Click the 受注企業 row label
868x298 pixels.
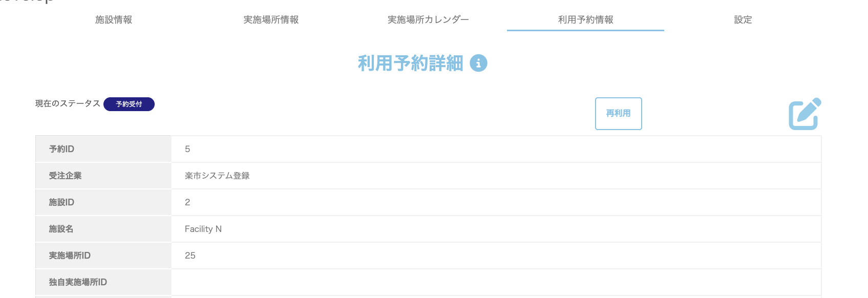tap(65, 176)
